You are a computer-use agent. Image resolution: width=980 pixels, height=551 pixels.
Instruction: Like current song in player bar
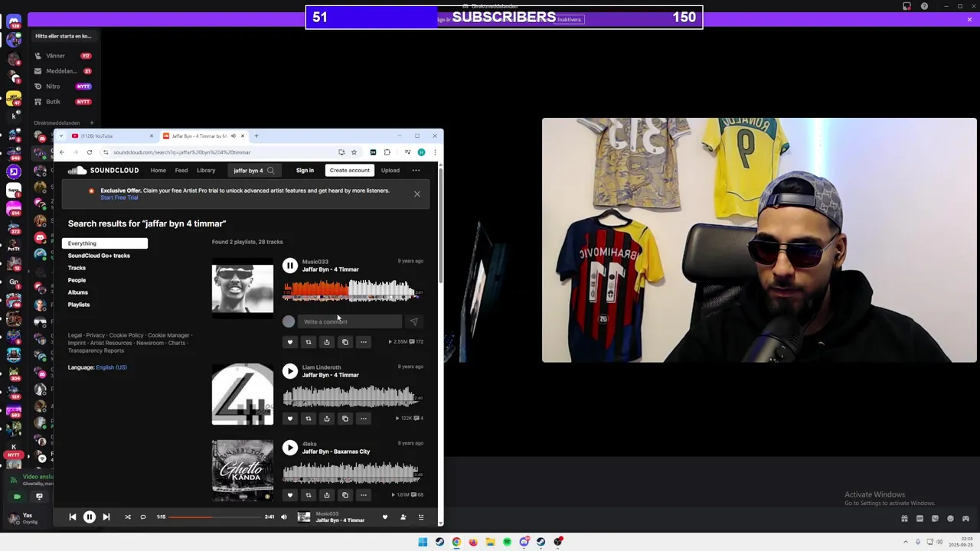[x=385, y=517]
